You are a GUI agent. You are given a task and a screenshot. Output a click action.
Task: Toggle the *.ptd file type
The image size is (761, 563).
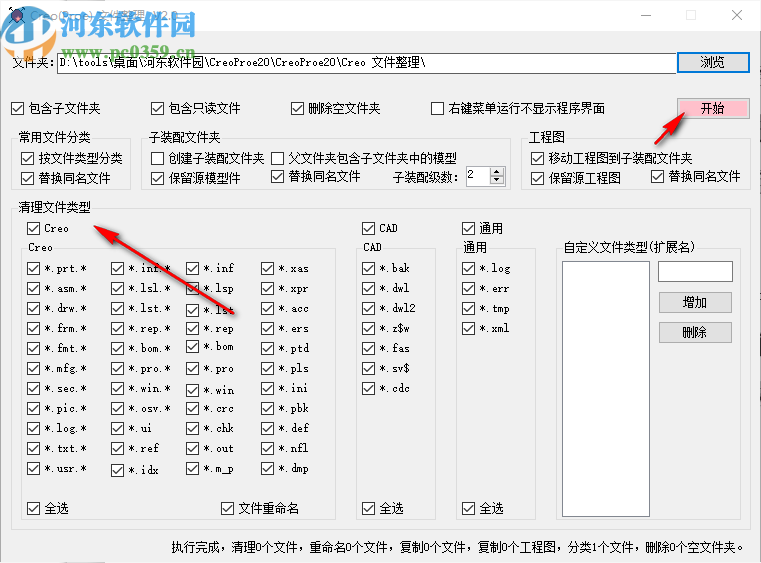click(x=267, y=348)
